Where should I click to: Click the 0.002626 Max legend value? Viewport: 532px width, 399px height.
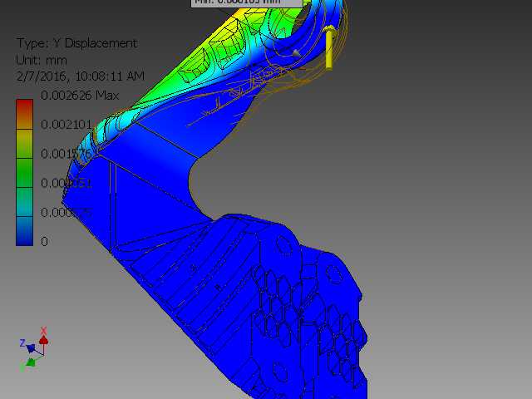pos(80,96)
